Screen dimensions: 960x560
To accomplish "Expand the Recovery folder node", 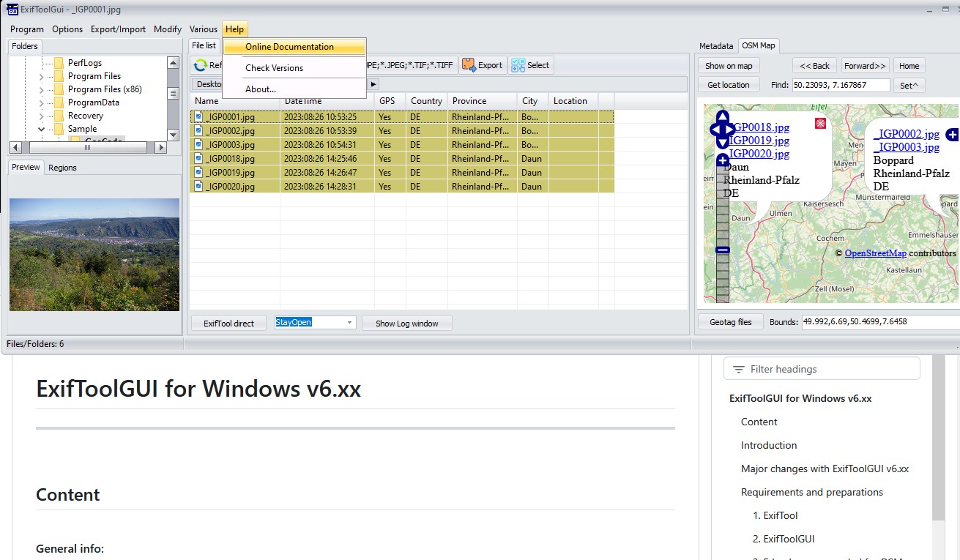I will [x=42, y=116].
